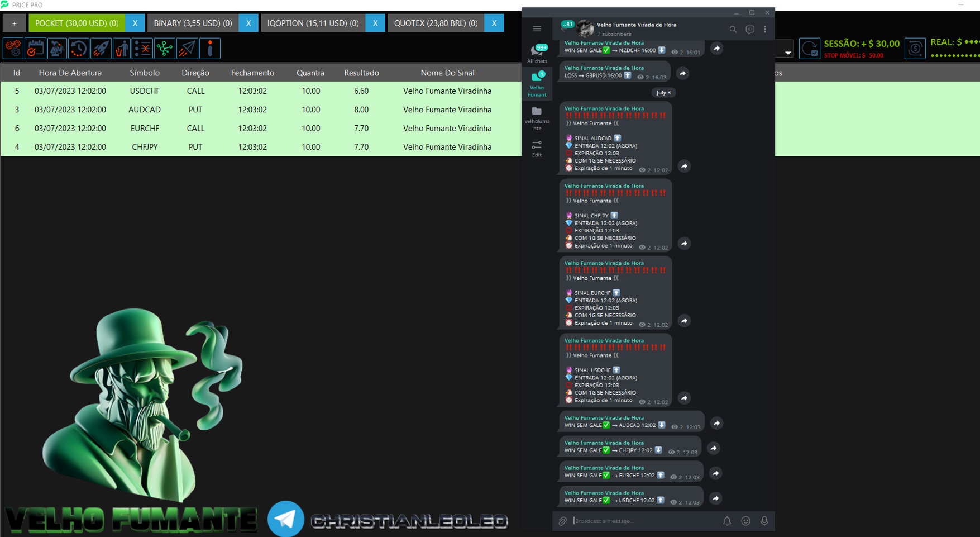
Task: Open the emoji picker in Telegram
Action: (x=745, y=521)
